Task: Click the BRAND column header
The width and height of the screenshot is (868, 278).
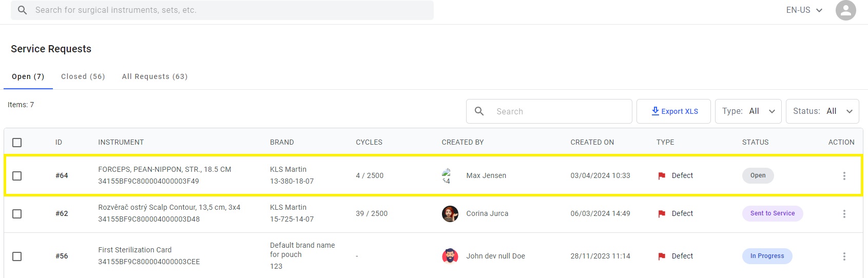Action: coord(282,142)
